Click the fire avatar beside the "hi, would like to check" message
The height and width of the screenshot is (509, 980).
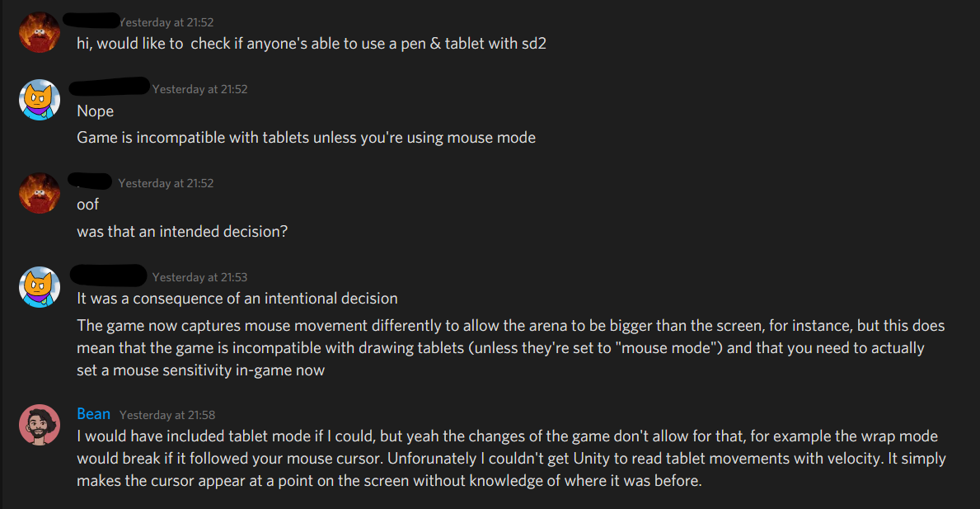(40, 33)
